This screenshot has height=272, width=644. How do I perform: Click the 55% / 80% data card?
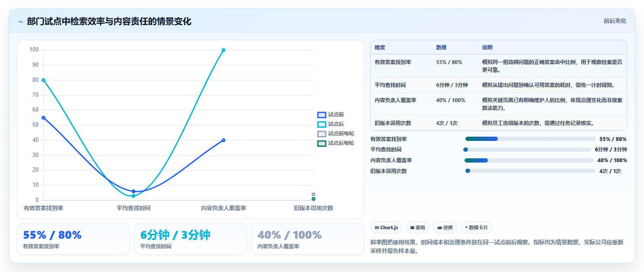coord(73,239)
